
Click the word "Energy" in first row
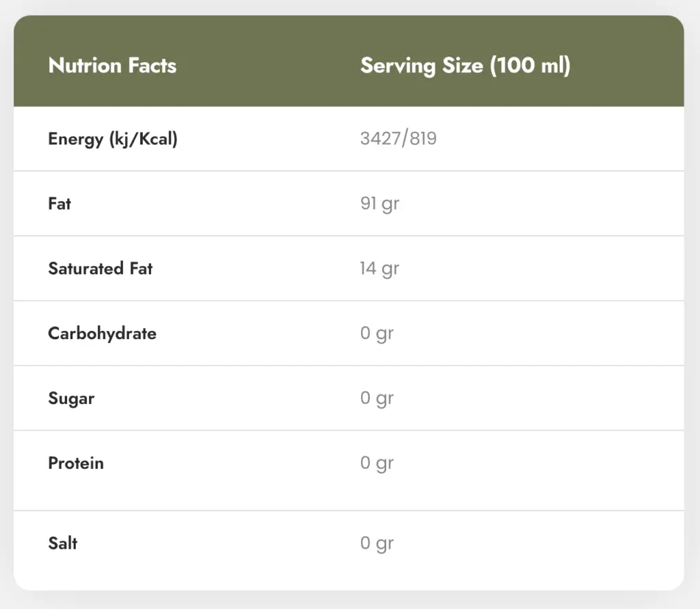click(75, 139)
